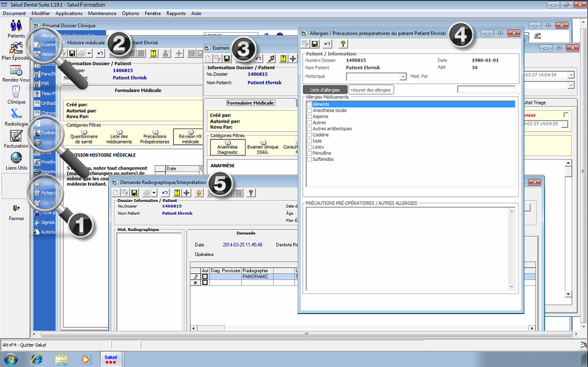Image resolution: width=588 pixels, height=367 pixels.
Task: Open the Applications menu
Action: [x=69, y=13]
